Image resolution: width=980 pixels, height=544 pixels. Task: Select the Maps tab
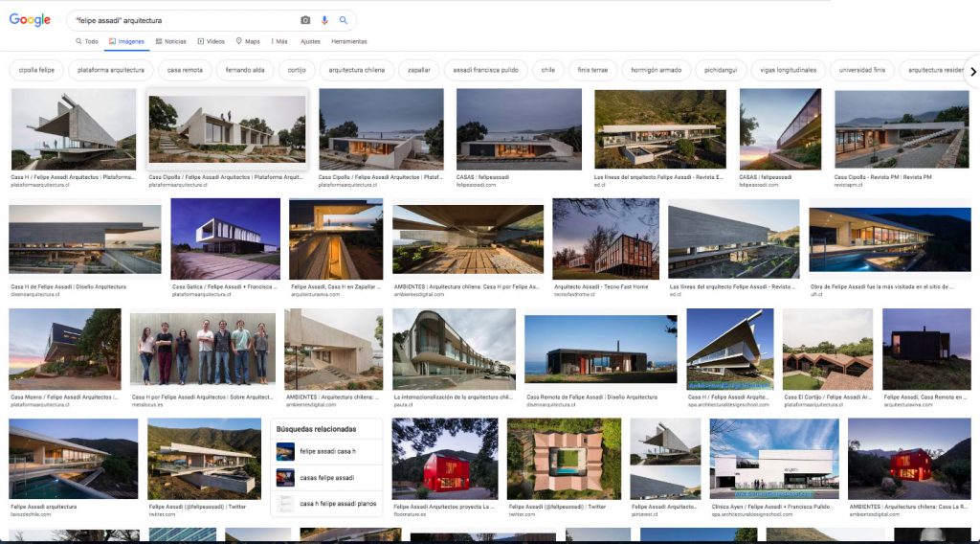click(x=248, y=41)
